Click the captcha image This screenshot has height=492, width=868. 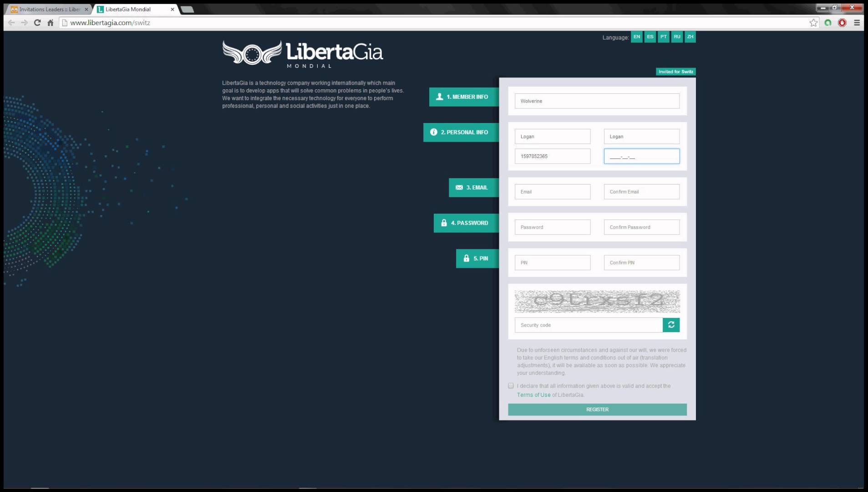(597, 301)
